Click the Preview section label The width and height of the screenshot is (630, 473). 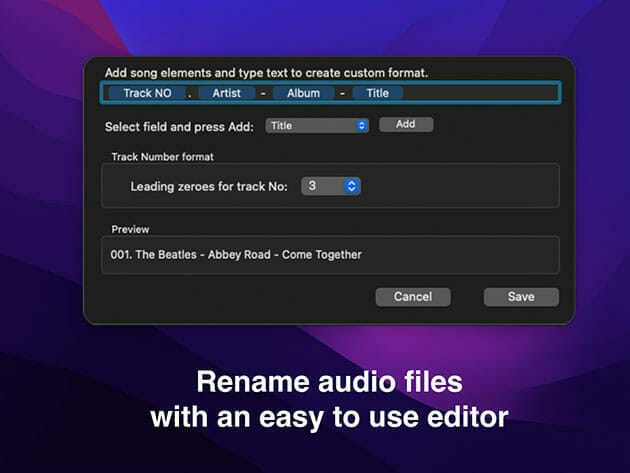(131, 229)
